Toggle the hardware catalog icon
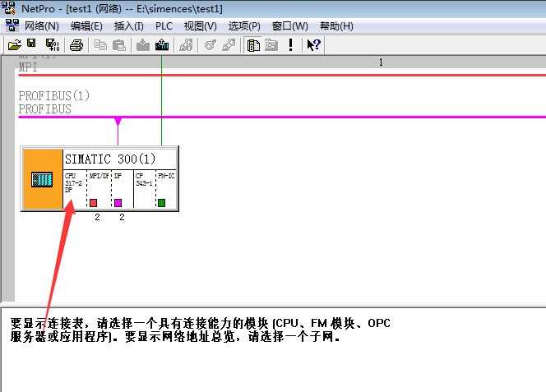This screenshot has height=392, width=546. coord(253,45)
